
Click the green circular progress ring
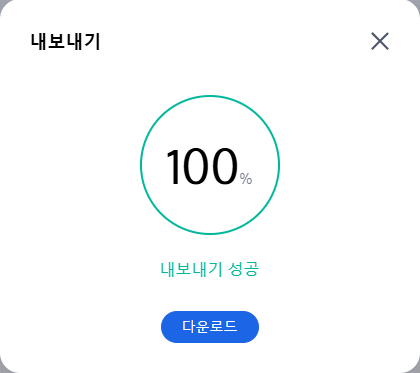pyautogui.click(x=210, y=165)
